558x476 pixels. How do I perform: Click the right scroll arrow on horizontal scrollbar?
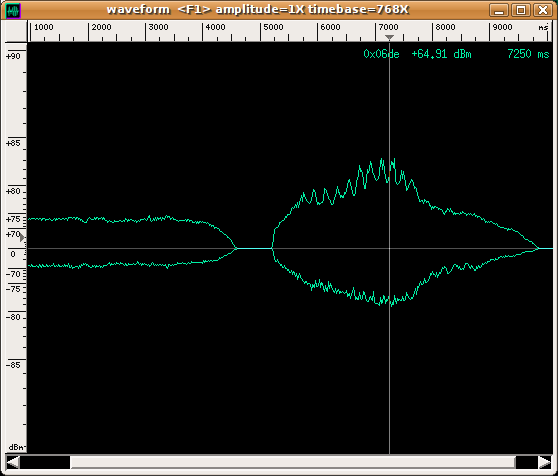[x=545, y=462]
